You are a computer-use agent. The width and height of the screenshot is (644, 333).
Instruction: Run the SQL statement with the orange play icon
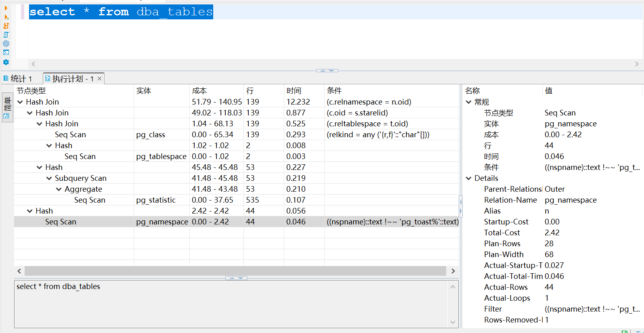point(6,8)
